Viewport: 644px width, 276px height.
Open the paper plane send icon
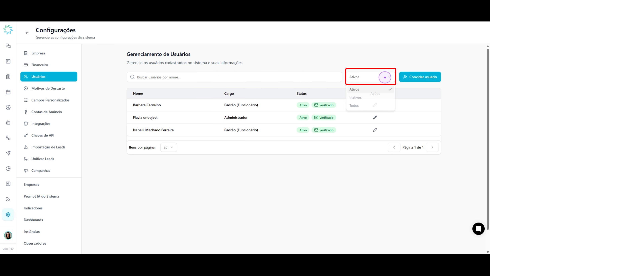(8, 153)
